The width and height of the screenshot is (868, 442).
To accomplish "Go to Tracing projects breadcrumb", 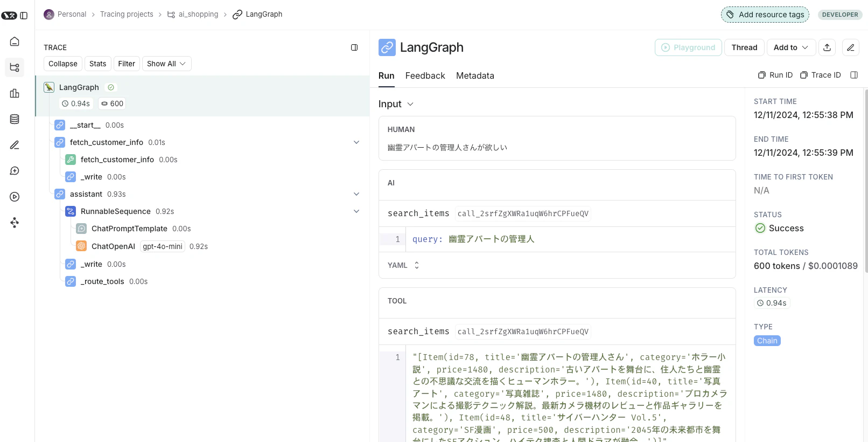I will click(x=127, y=15).
